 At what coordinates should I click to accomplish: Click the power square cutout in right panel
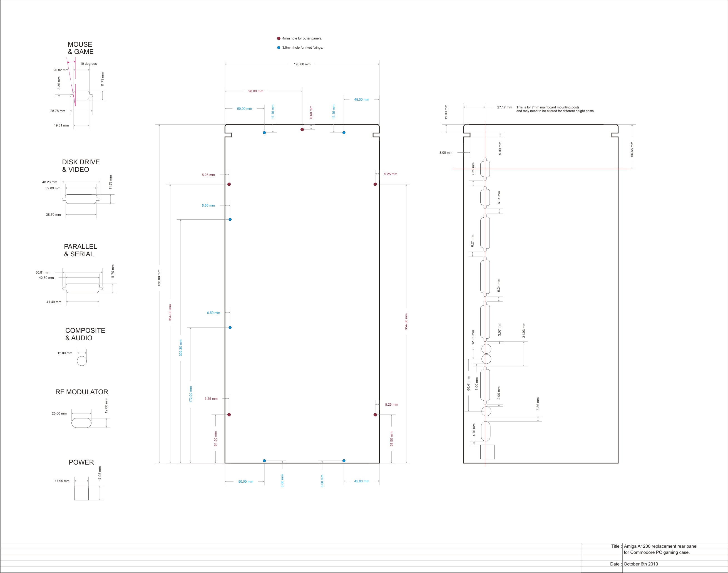pyautogui.click(x=487, y=452)
